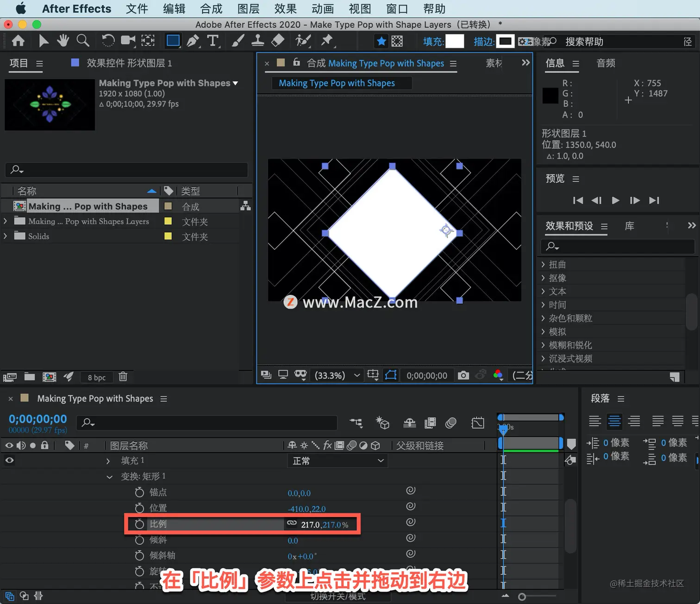Select the Puppet Pin tool
700x604 pixels.
click(x=327, y=41)
